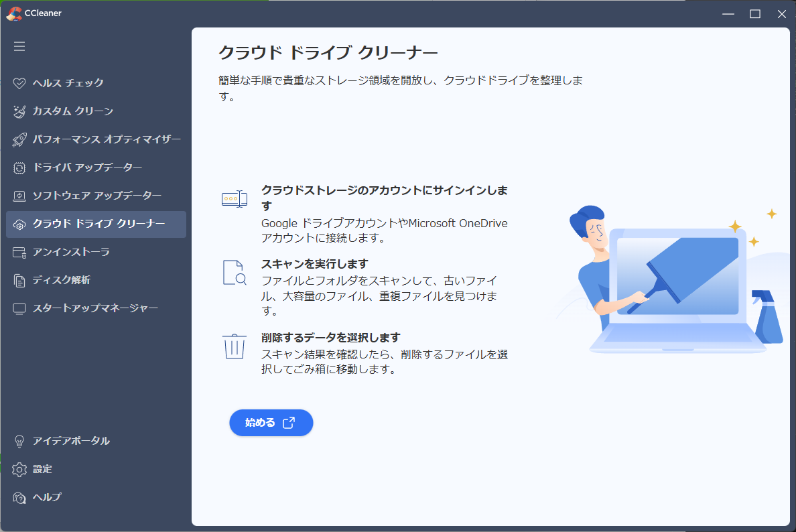Screen dimensions: 796x532
Task: Open スタートアップマネージャー page
Action: pyautogui.click(x=96, y=309)
